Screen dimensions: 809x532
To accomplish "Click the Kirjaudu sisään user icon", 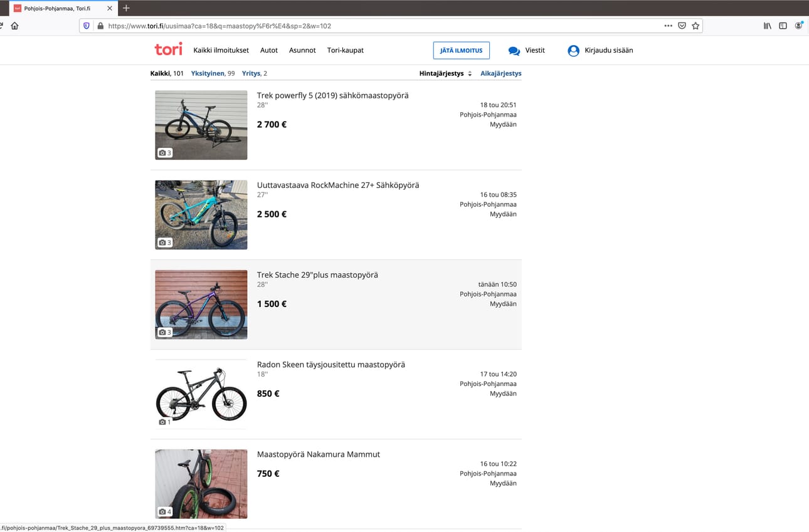I will [x=573, y=51].
